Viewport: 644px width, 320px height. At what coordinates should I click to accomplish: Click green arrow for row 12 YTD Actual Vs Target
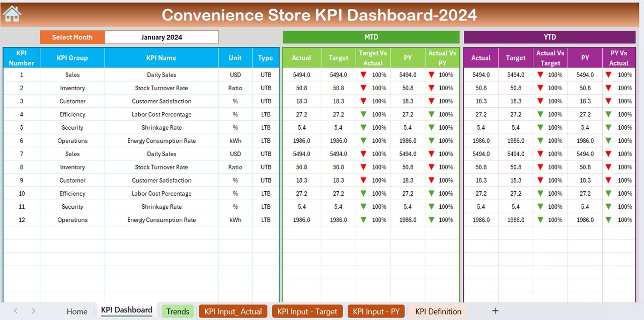(540, 220)
